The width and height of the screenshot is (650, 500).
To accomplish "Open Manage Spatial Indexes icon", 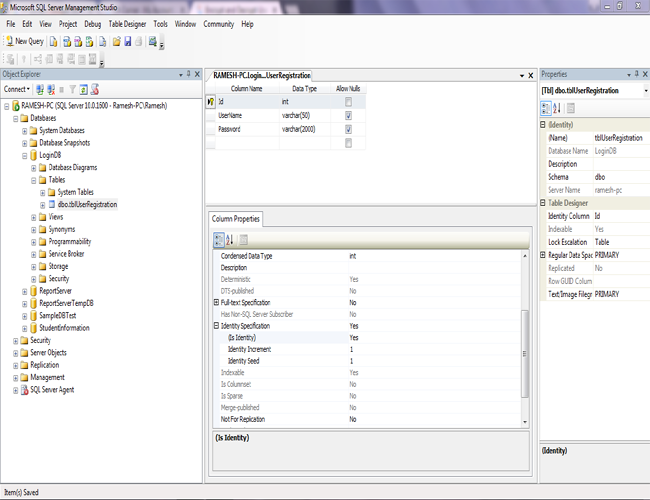I will (x=93, y=59).
